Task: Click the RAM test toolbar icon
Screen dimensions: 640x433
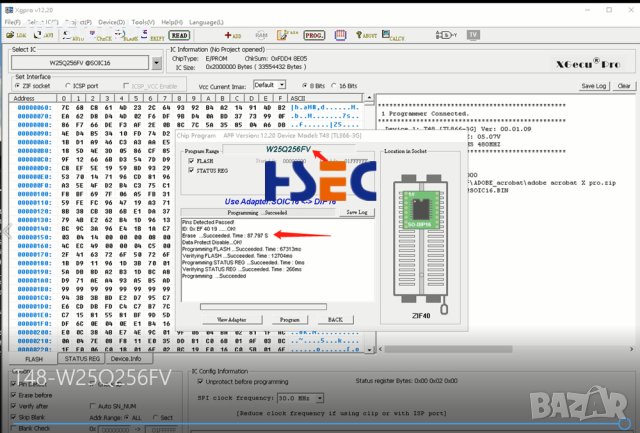Action: click(x=261, y=36)
